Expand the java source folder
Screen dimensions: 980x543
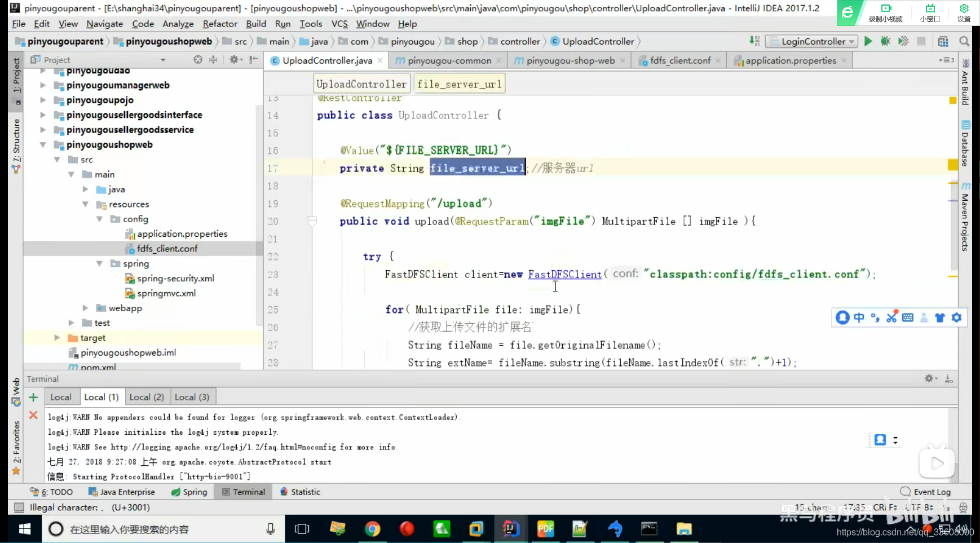(x=85, y=189)
